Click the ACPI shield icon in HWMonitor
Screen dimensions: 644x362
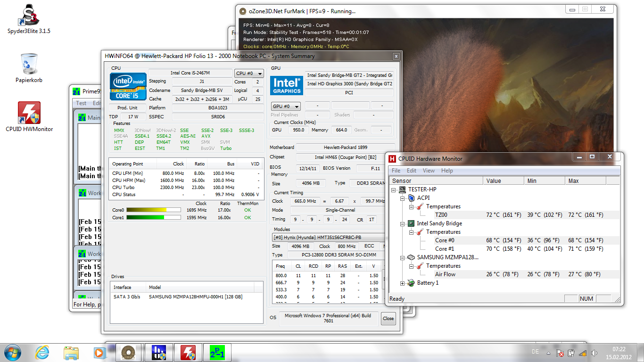[x=411, y=198]
